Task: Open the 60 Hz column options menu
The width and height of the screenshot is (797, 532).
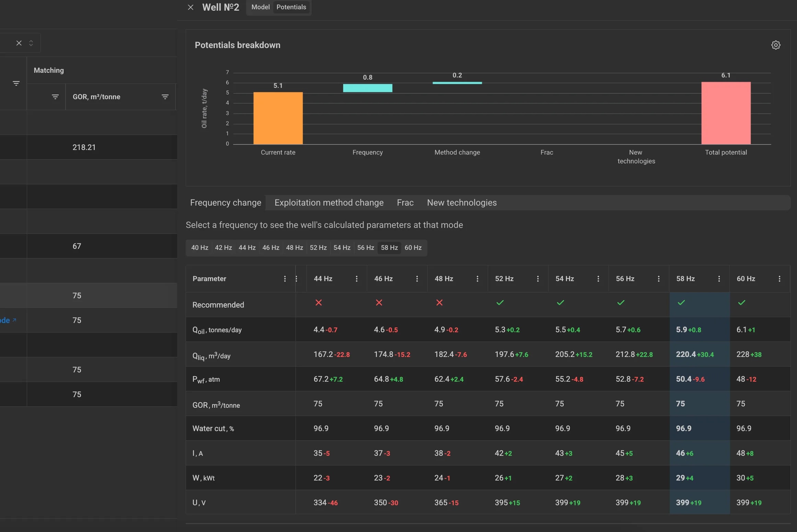Action: pyautogui.click(x=779, y=279)
